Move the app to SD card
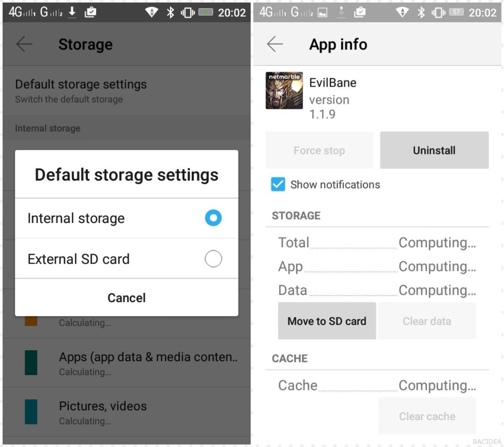This screenshot has height=447, width=504. (327, 321)
